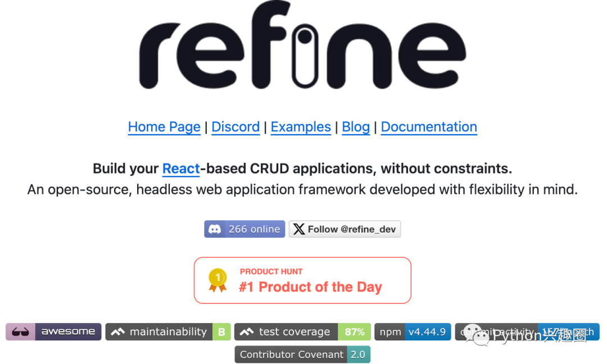Click the test coverage logo icon

tap(247, 332)
